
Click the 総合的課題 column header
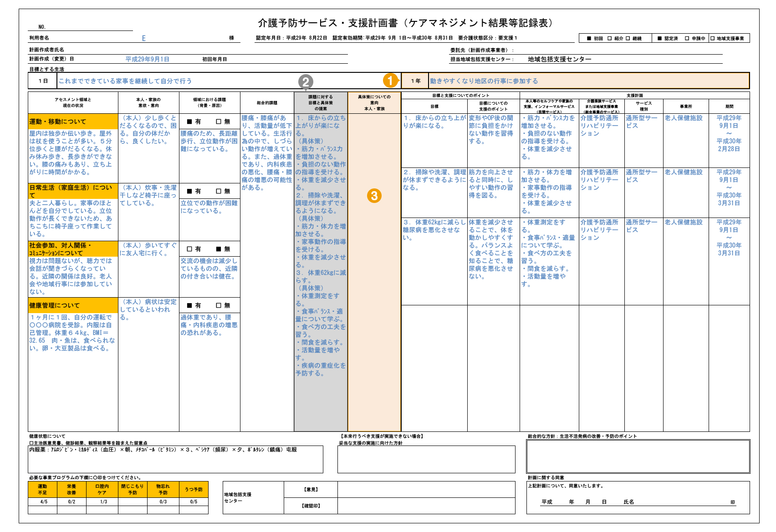coord(267,103)
